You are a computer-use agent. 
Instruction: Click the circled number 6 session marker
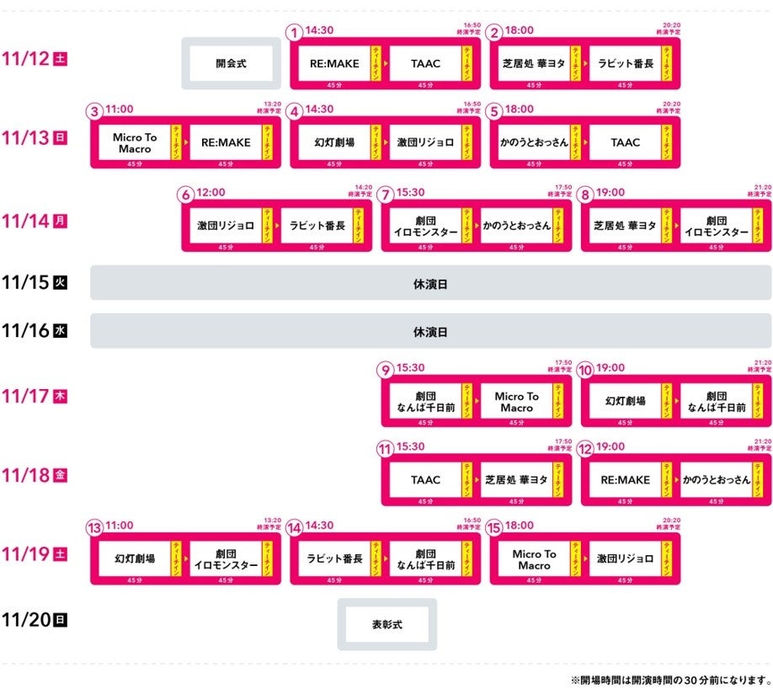point(186,195)
